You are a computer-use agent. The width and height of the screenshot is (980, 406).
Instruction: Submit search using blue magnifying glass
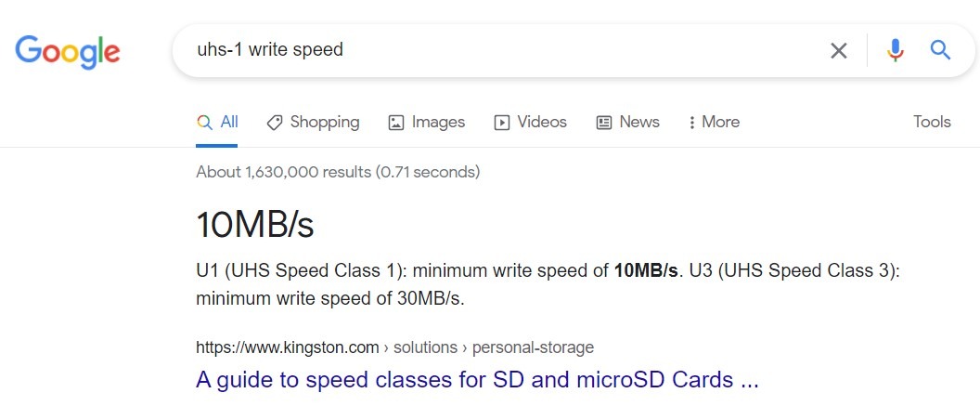(941, 49)
